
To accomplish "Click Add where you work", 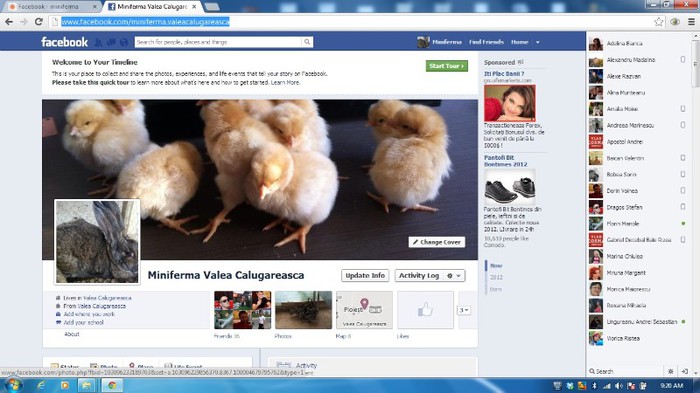I will coord(89,314).
